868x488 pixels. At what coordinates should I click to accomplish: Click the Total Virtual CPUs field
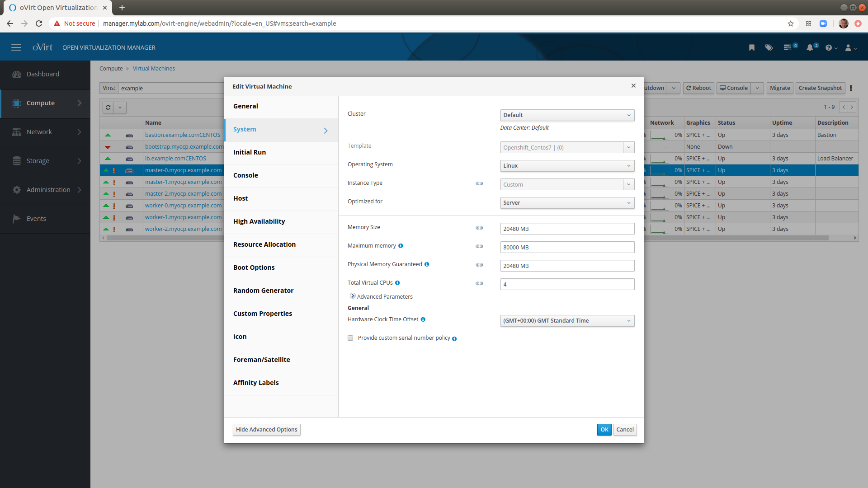567,285
